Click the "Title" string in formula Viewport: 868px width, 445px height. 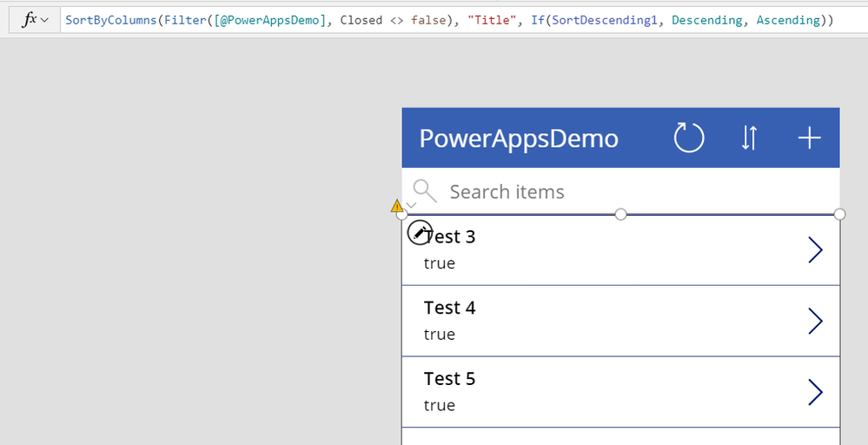tap(491, 20)
